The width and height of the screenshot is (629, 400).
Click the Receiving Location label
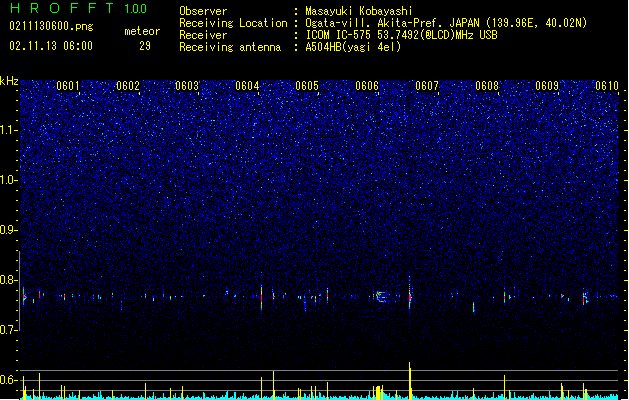point(233,23)
